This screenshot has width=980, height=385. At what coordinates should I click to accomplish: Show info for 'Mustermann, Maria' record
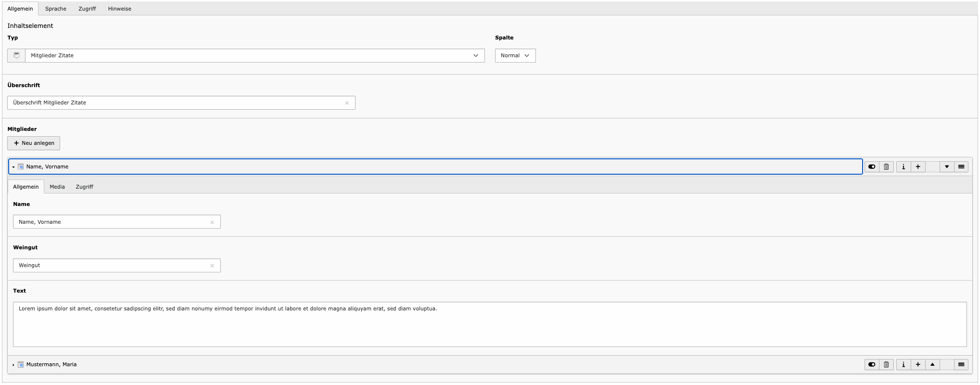904,365
